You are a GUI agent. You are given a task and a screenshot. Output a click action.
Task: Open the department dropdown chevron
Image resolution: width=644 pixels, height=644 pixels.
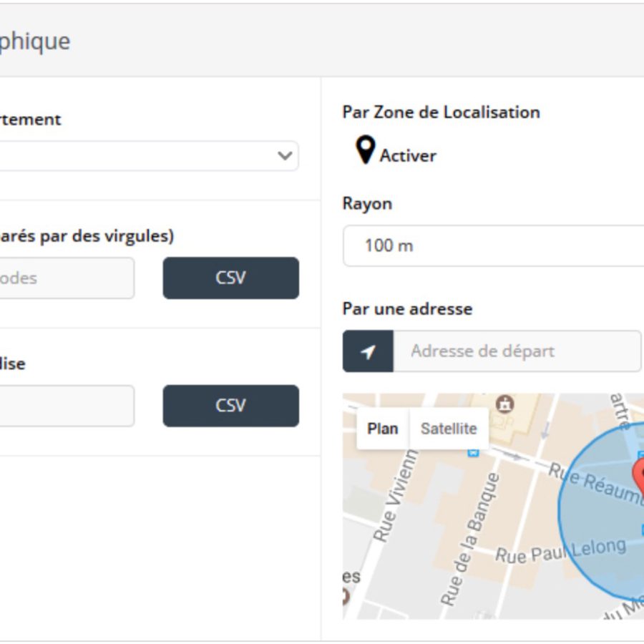[285, 156]
